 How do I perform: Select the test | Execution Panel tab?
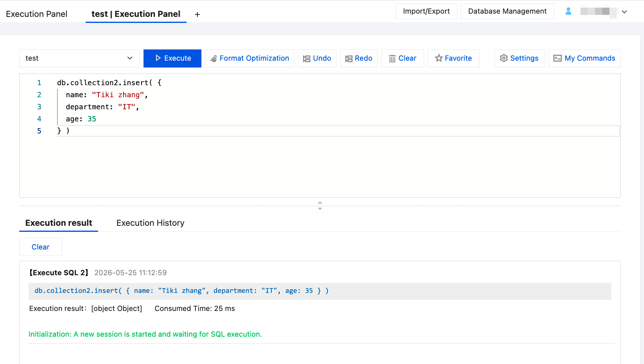click(136, 14)
